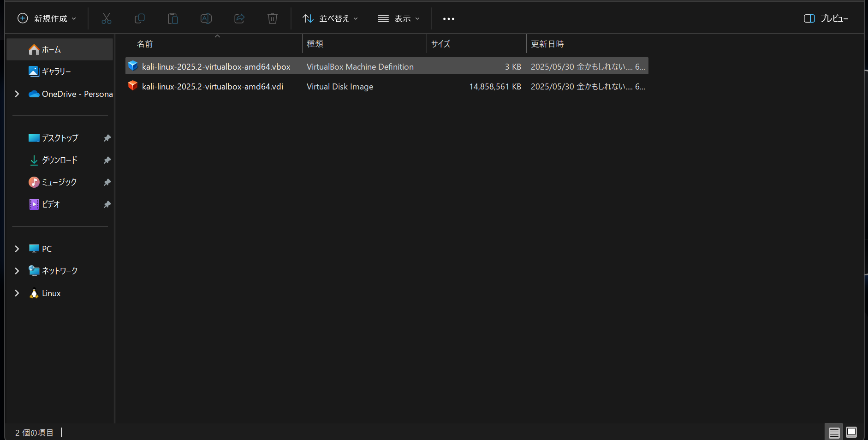The image size is (868, 440).
Task: Expand the ネットワーク node chevron
Action: click(17, 271)
